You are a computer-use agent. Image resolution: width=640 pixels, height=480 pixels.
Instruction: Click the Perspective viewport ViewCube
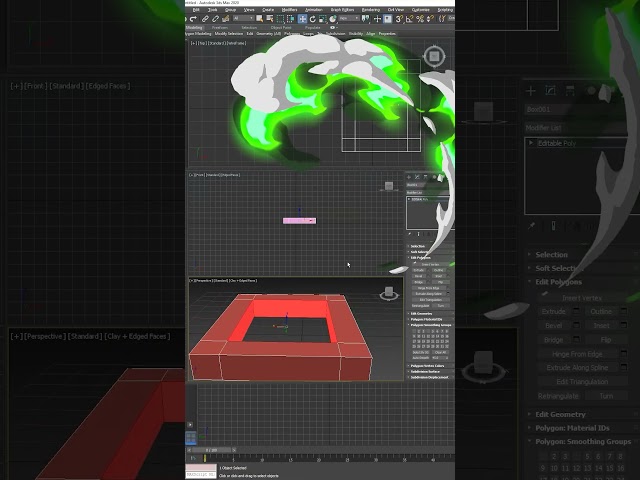point(389,293)
